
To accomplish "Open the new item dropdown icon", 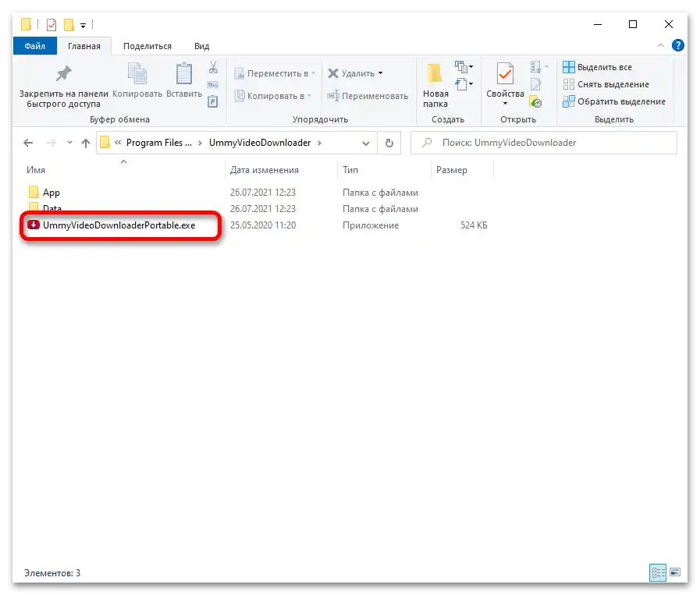I will tap(464, 67).
